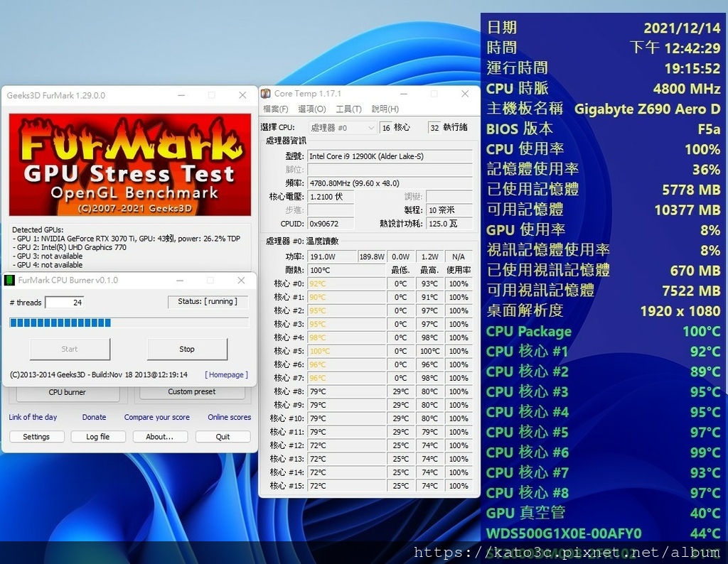Screen dimensions: 728x564
Task: Click the 核心 #5 temperature 100°C
Action: pyautogui.click(x=346, y=351)
